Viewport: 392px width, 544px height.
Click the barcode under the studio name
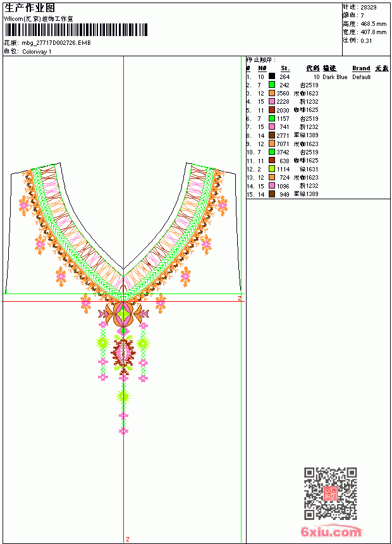[76, 30]
